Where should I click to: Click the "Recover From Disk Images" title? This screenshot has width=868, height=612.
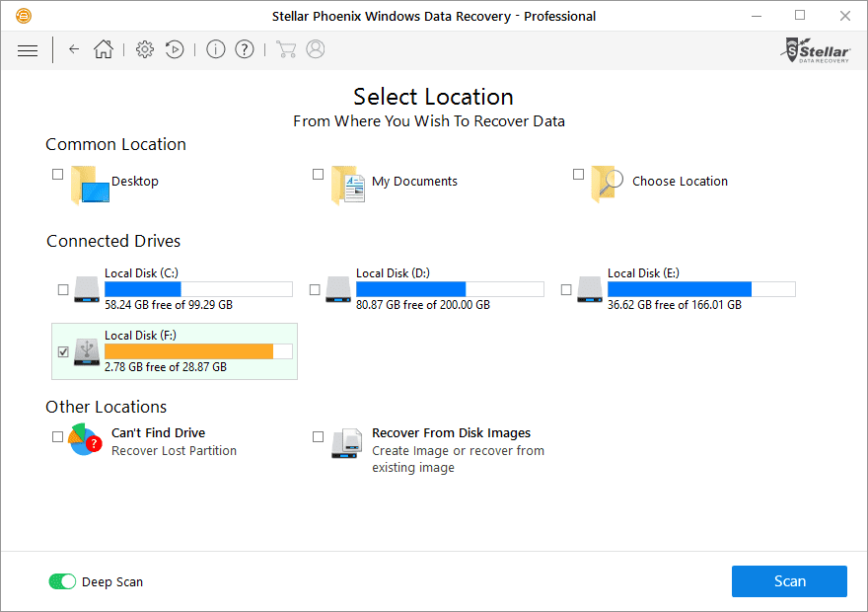[451, 432]
